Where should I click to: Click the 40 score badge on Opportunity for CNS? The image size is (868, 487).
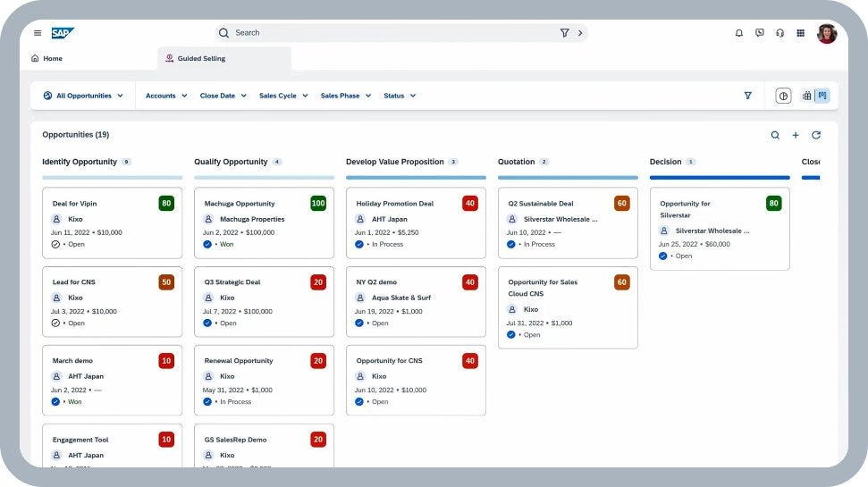pos(470,361)
